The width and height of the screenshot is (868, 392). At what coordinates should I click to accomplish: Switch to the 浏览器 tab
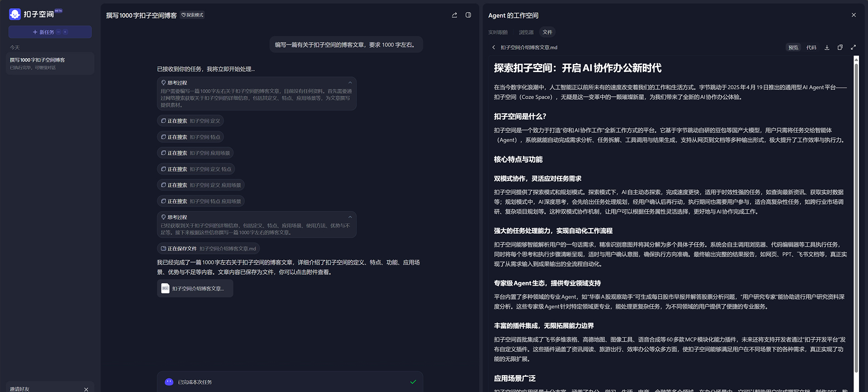[x=526, y=32]
